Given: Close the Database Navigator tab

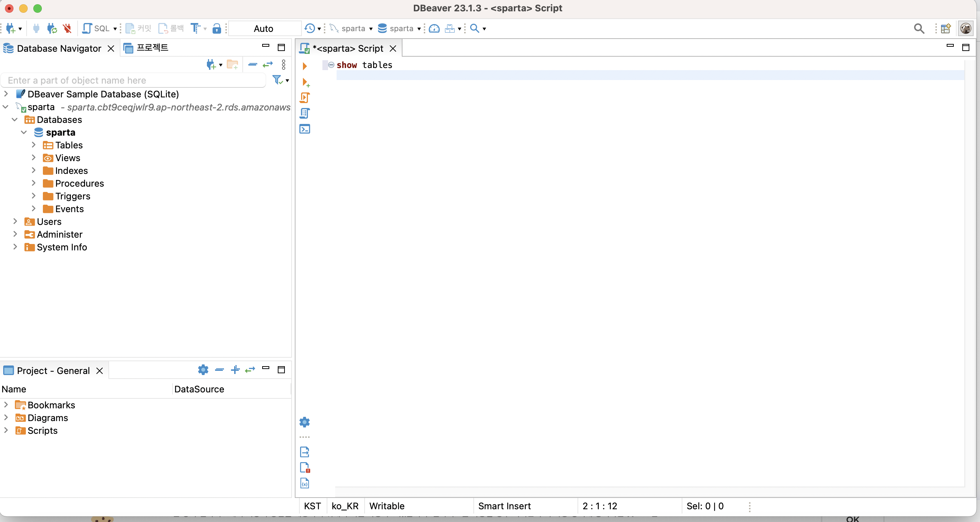Looking at the screenshot, I should coord(111,49).
